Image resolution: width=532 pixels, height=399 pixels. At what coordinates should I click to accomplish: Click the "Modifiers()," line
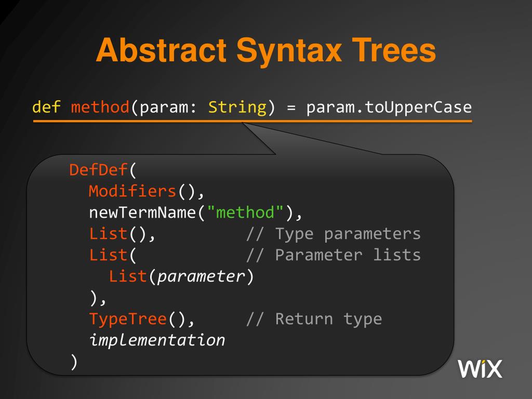click(x=147, y=191)
